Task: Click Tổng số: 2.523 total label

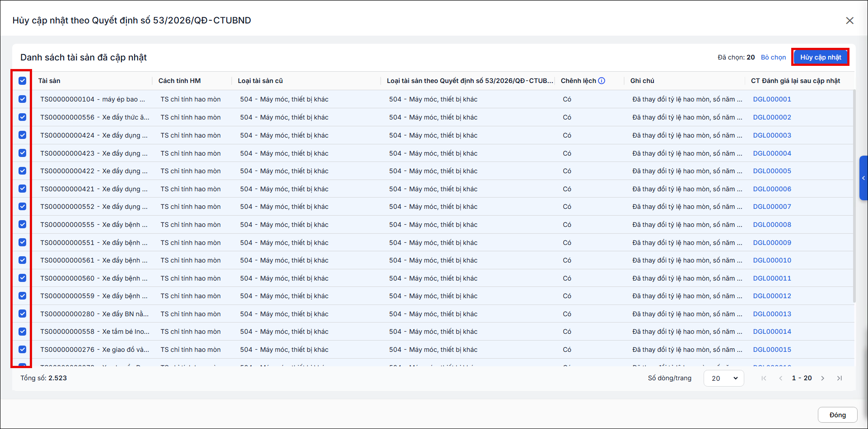Action: [43, 378]
